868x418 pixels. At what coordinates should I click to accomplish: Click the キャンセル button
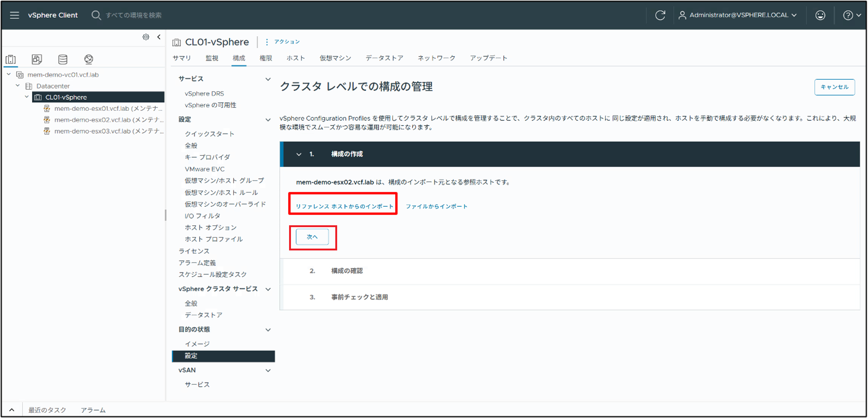[834, 87]
